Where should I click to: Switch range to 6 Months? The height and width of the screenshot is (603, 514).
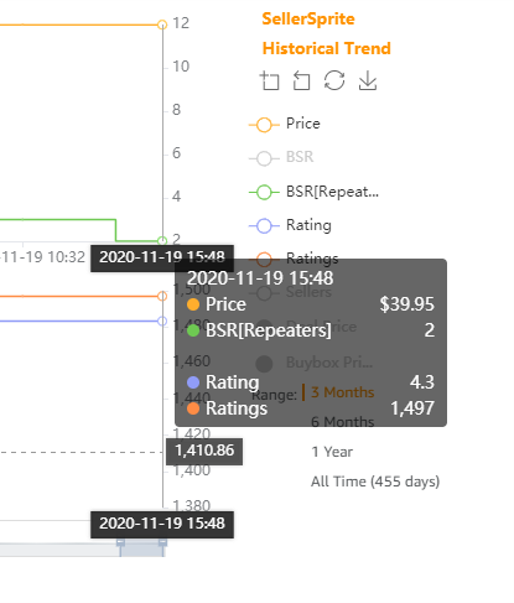point(342,422)
